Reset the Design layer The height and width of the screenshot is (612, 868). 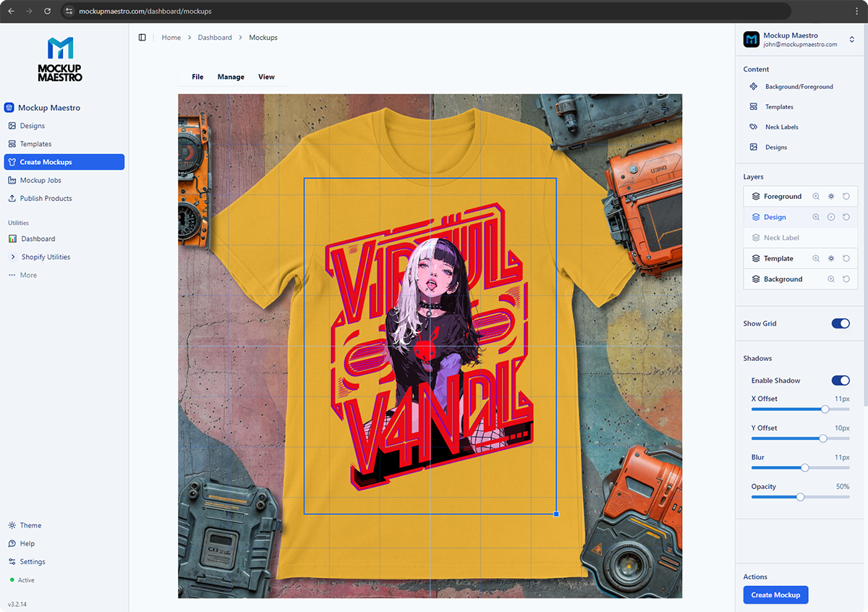(846, 217)
